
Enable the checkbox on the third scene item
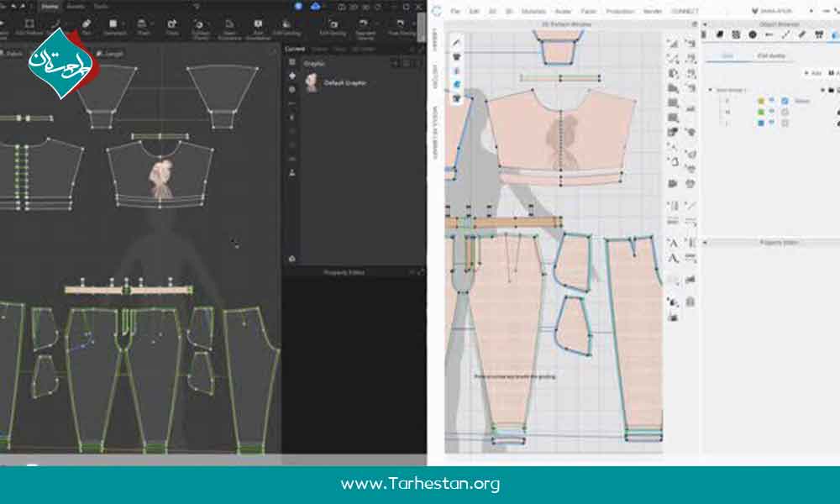(785, 123)
